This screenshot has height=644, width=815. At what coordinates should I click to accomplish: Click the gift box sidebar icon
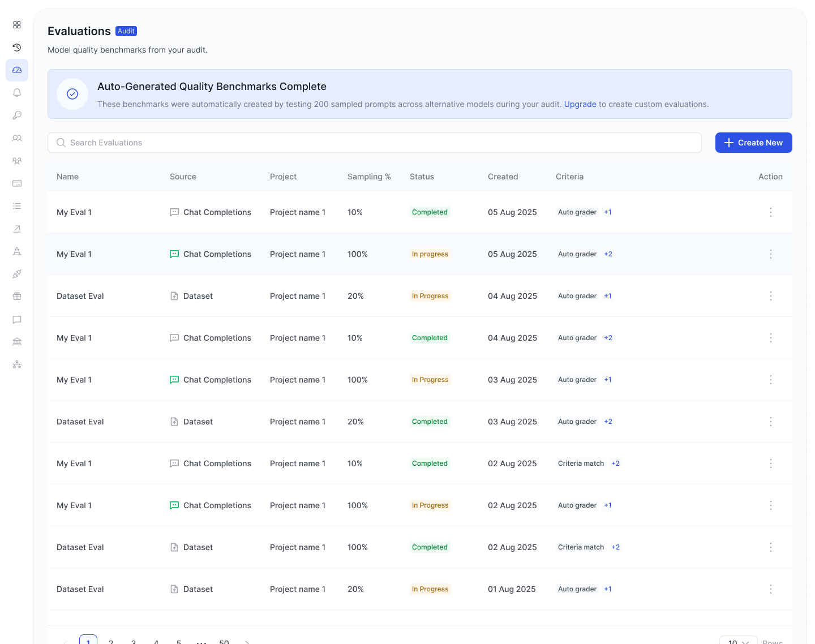tap(17, 296)
